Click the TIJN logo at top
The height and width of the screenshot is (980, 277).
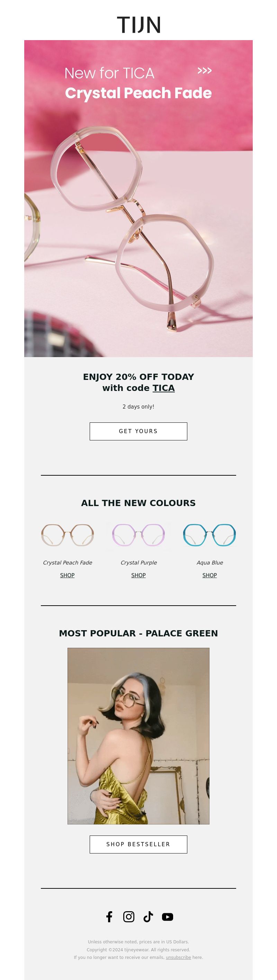tap(139, 25)
